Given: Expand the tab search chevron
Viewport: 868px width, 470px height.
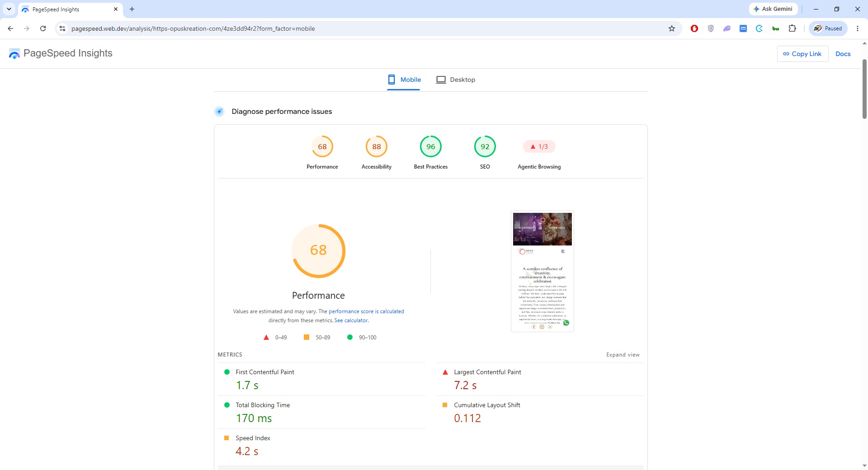Looking at the screenshot, I should (9, 9).
